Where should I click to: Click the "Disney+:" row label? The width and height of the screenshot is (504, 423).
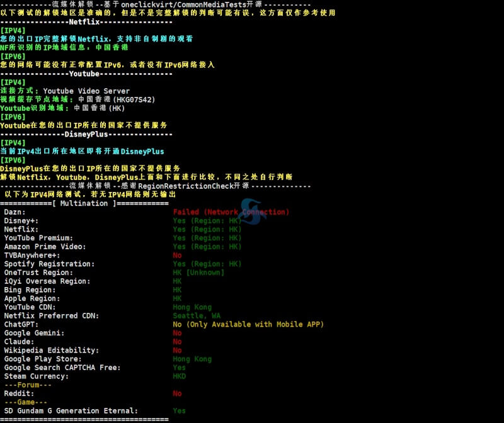point(21,221)
